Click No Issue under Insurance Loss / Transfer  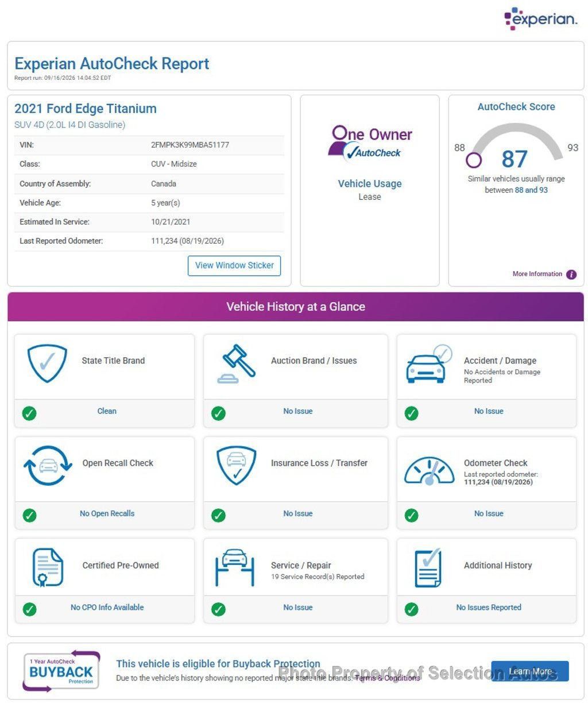click(298, 513)
